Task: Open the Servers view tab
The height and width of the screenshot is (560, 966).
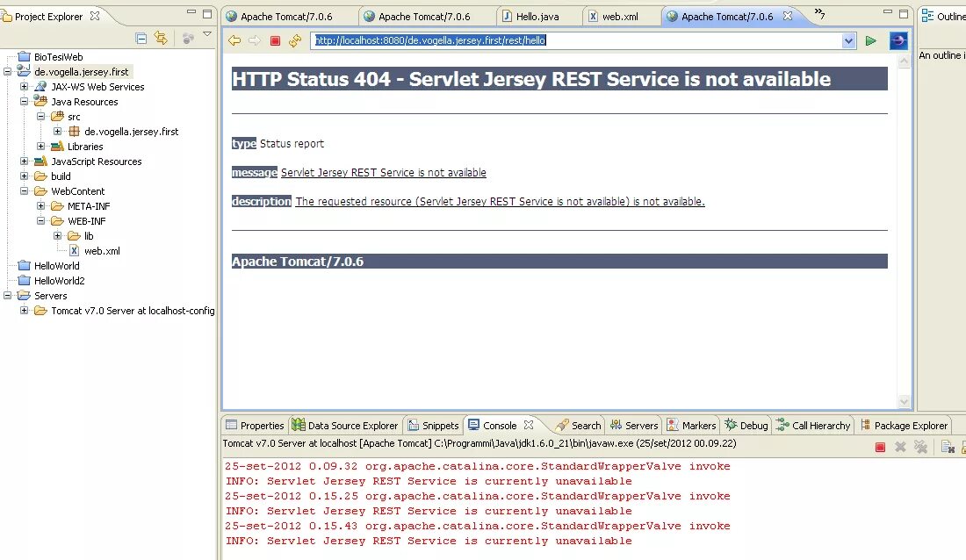Action: point(634,425)
